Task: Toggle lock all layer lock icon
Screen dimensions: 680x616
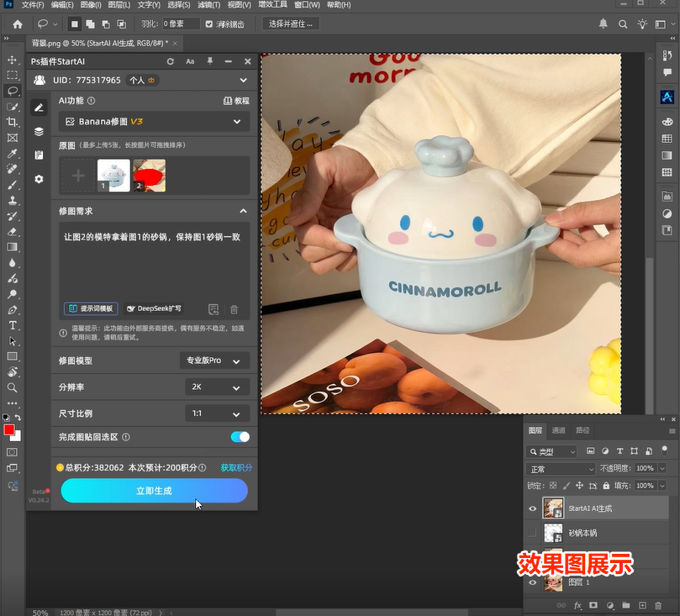Action: [606, 486]
